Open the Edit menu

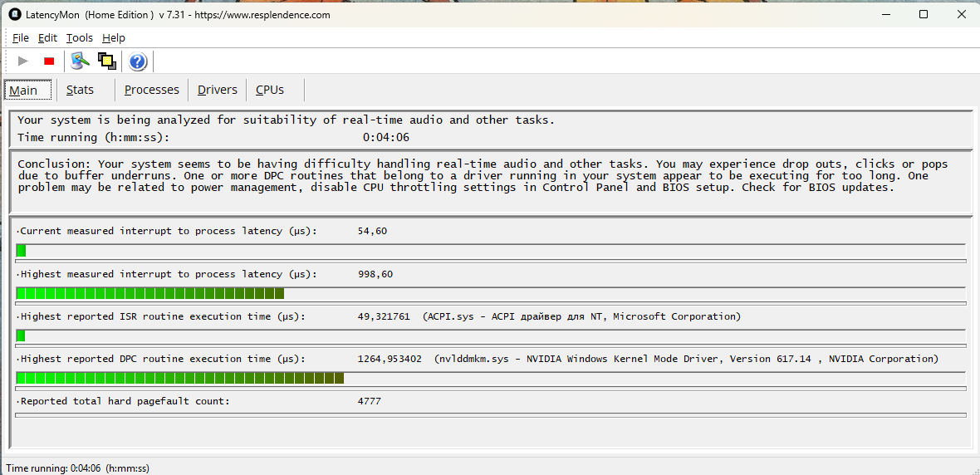[47, 37]
